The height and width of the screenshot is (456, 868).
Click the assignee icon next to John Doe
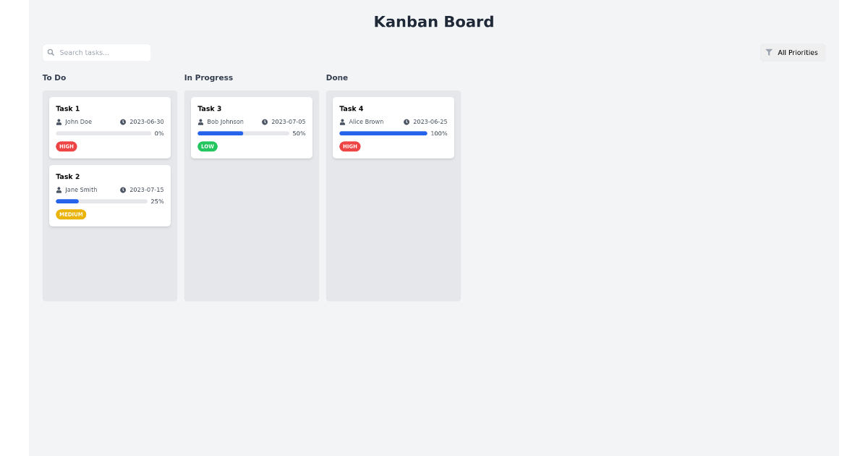click(57, 122)
